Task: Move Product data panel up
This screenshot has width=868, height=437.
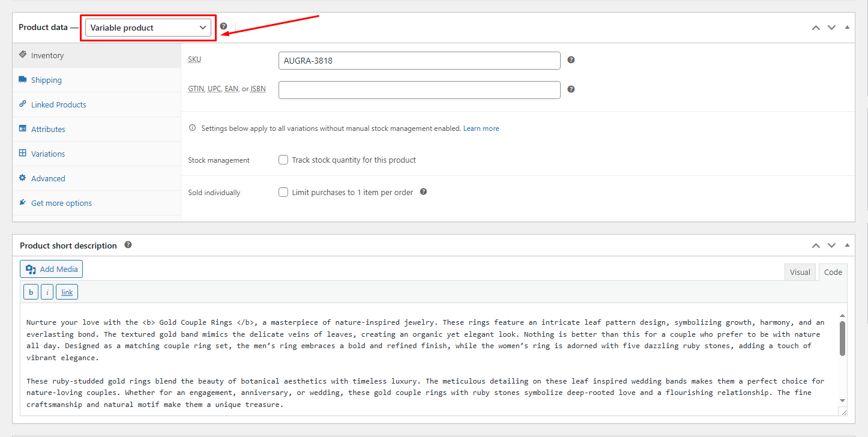Action: click(x=816, y=28)
